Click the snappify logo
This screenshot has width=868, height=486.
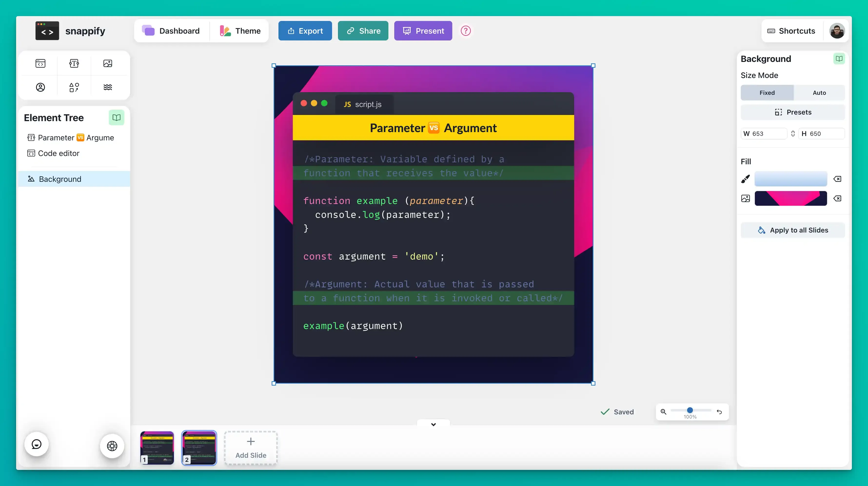click(70, 31)
